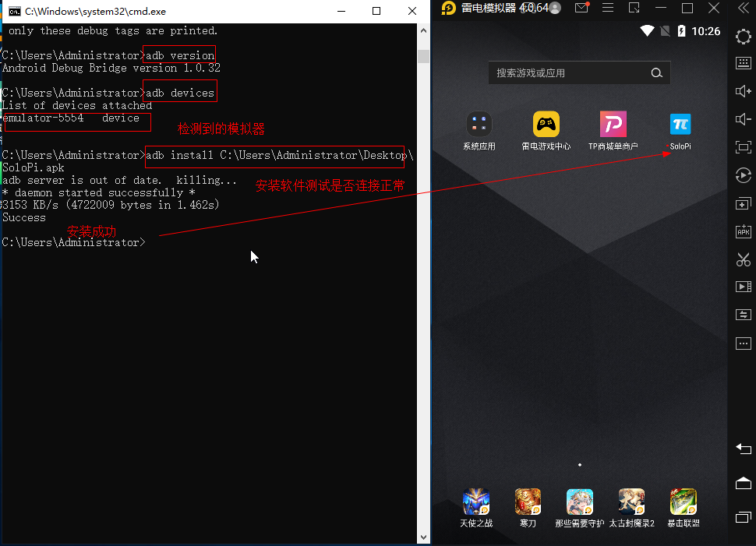Select the scissors screenshot tool
Image resolution: width=756 pixels, height=546 pixels.
(743, 259)
